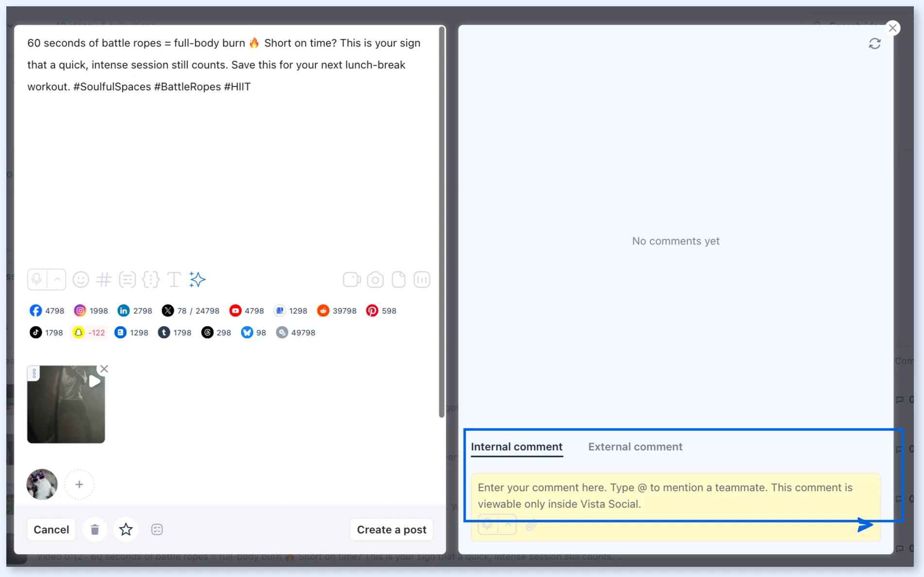The image size is (924, 577).
Task: Cancel the idea editor
Action: coord(51,529)
